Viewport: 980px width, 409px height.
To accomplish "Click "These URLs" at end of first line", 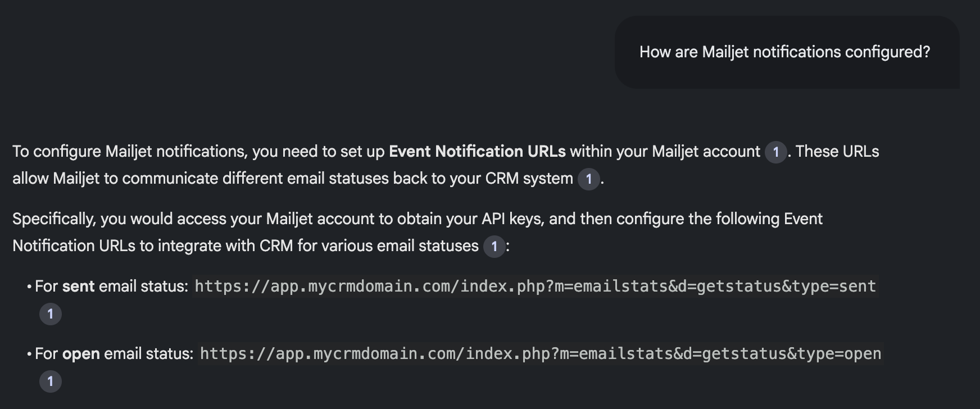I will [837, 152].
